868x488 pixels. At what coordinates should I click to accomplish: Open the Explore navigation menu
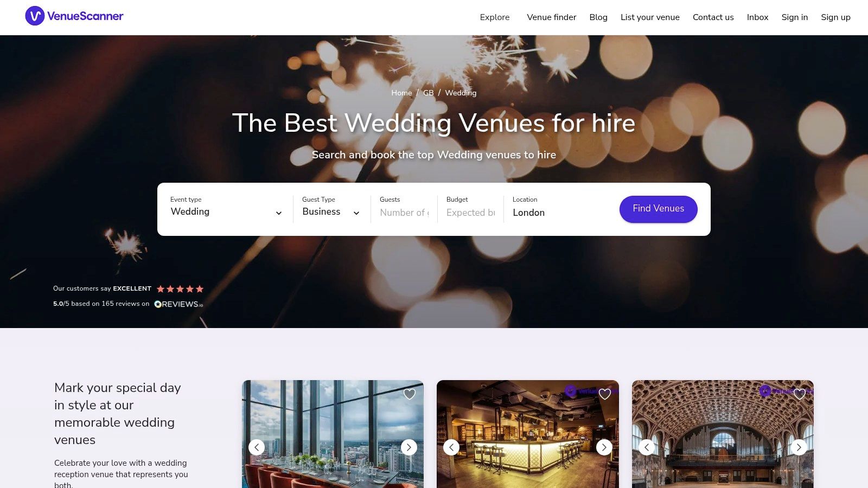[495, 17]
